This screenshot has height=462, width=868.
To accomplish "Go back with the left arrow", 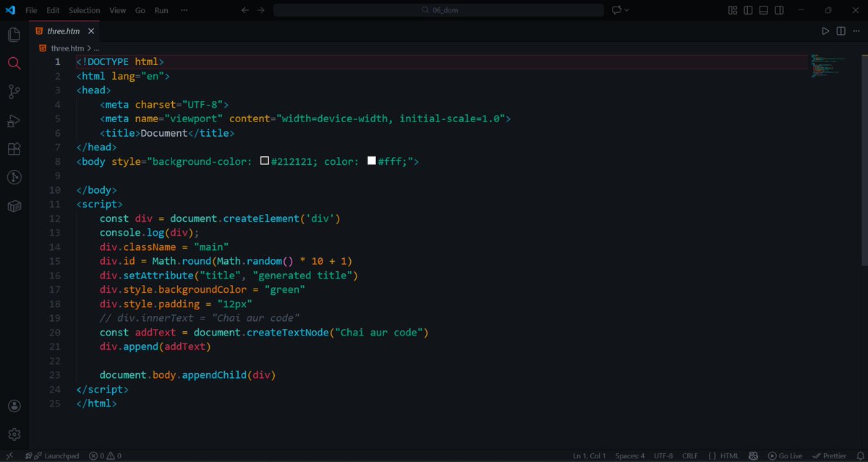I will (x=244, y=10).
